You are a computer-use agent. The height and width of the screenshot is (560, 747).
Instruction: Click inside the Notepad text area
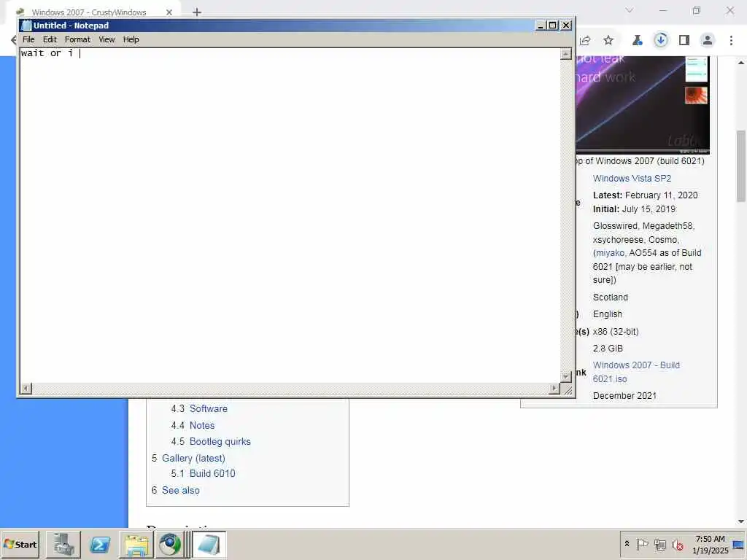pos(290,214)
